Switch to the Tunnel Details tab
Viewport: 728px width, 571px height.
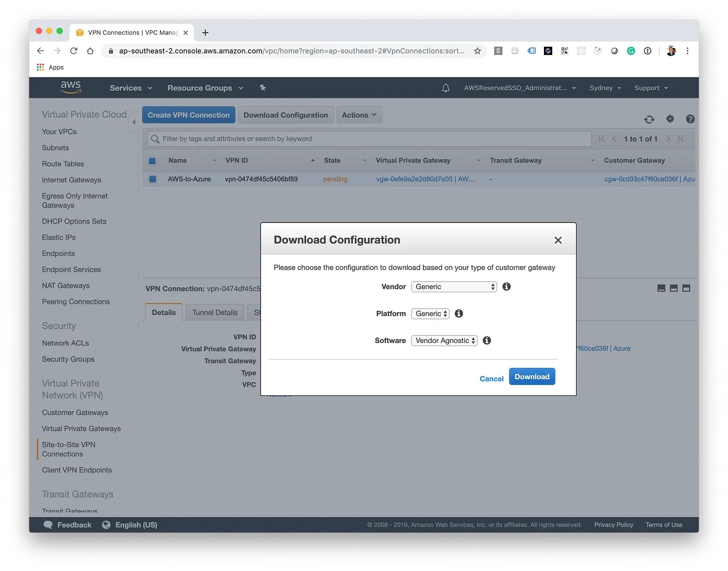(215, 312)
